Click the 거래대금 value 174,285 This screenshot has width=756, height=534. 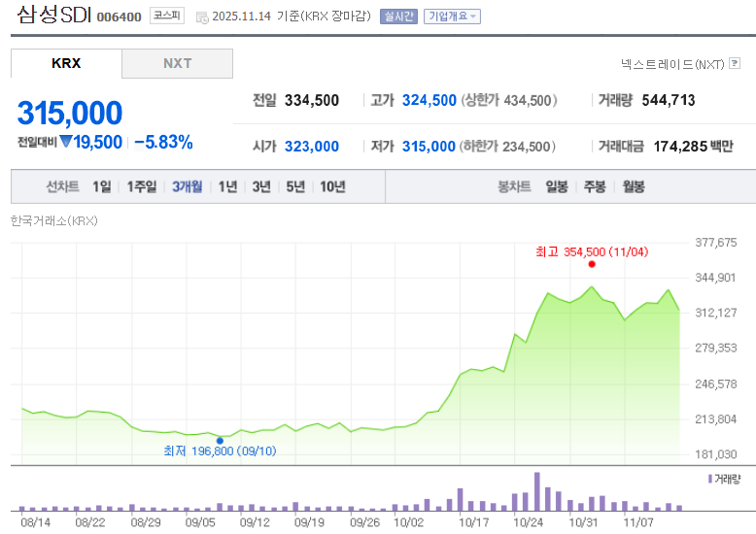[680, 146]
